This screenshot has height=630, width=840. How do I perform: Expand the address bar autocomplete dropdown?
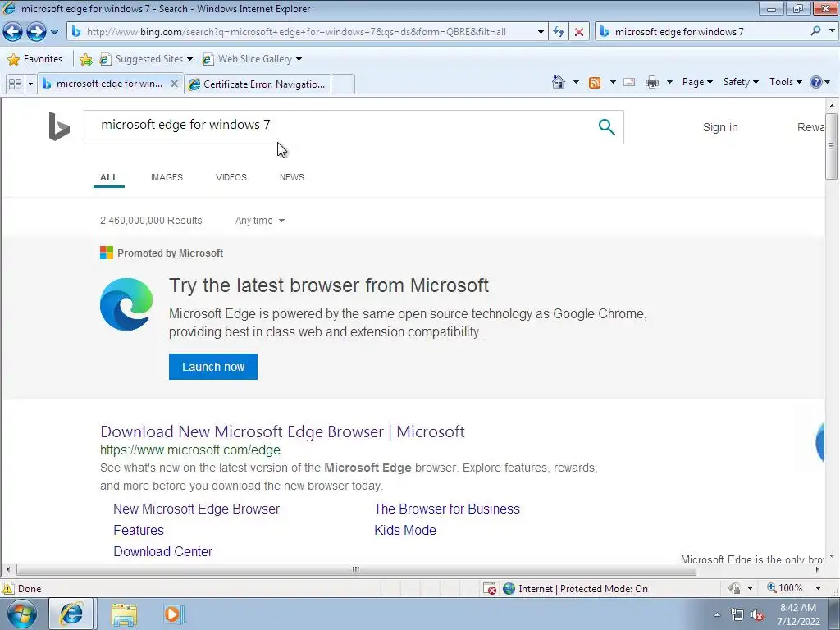(x=541, y=32)
